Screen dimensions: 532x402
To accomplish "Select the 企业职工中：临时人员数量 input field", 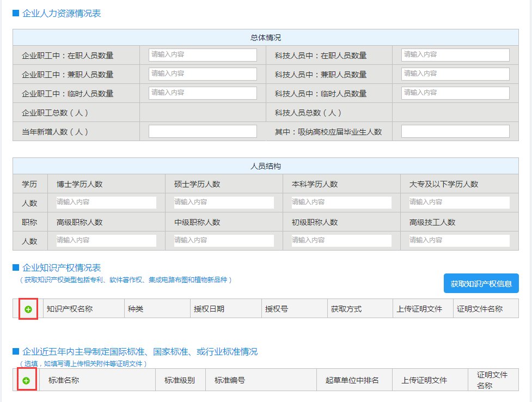I will (202, 93).
